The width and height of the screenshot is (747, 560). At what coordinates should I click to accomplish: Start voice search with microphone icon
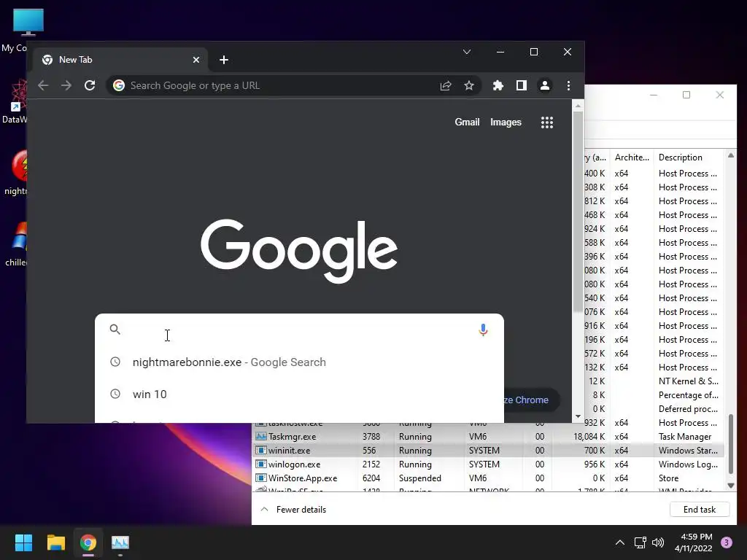[x=483, y=330]
